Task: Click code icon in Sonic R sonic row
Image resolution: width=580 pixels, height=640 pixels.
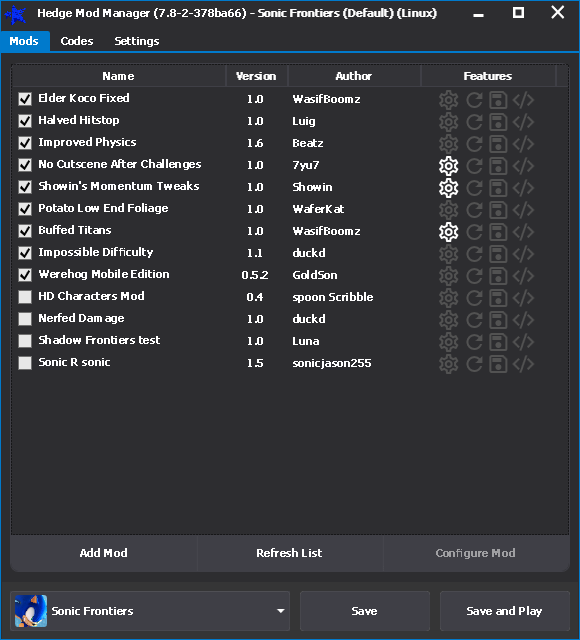Action: click(523, 364)
